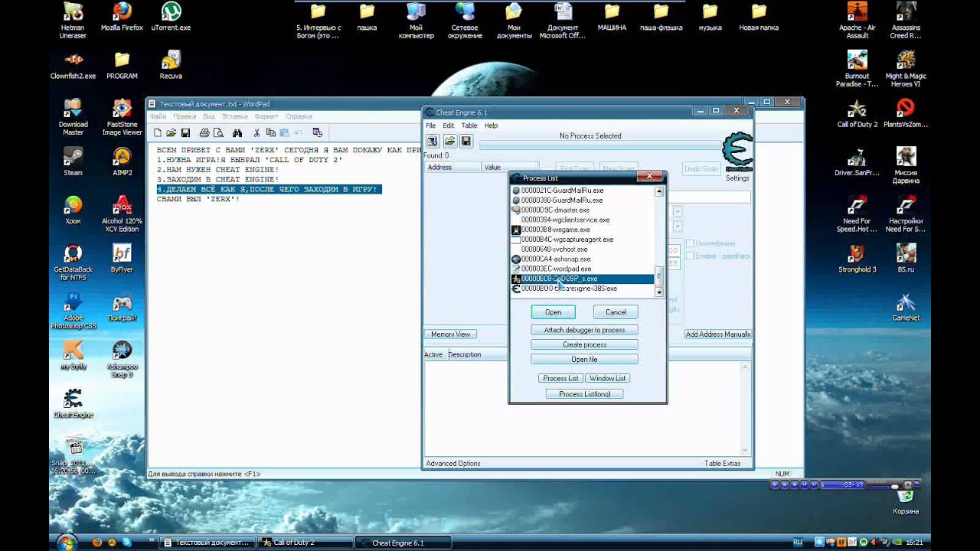This screenshot has width=980, height=551.
Task: Click the Adobe Photoshop CS5 desktop icon
Action: [x=73, y=302]
